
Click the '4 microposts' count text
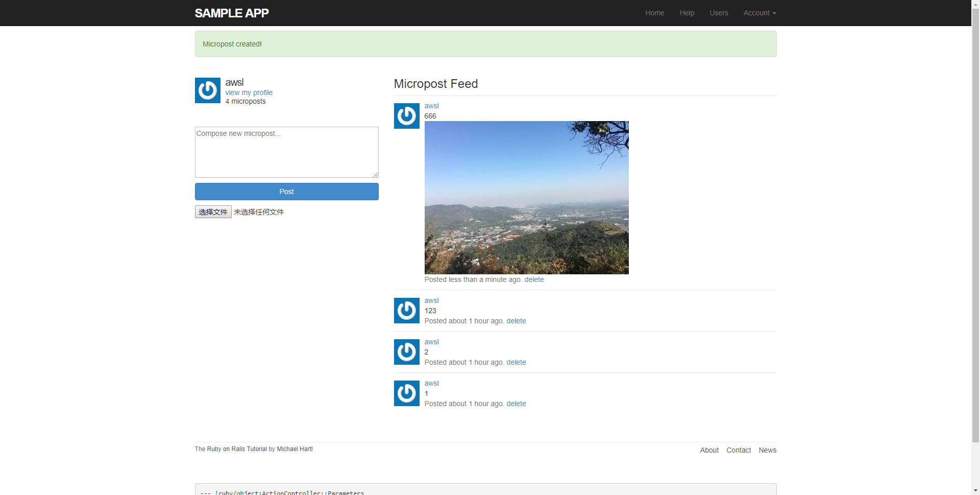click(x=246, y=101)
